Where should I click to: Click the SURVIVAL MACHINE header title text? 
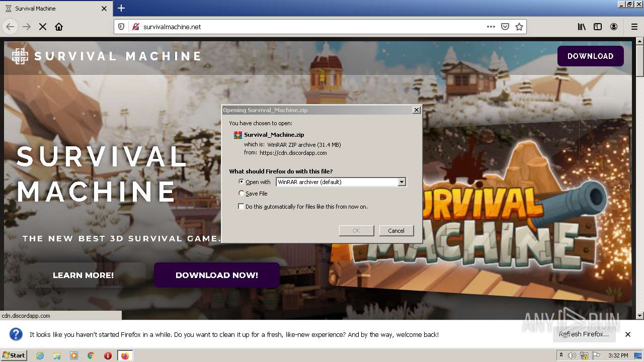118,56
